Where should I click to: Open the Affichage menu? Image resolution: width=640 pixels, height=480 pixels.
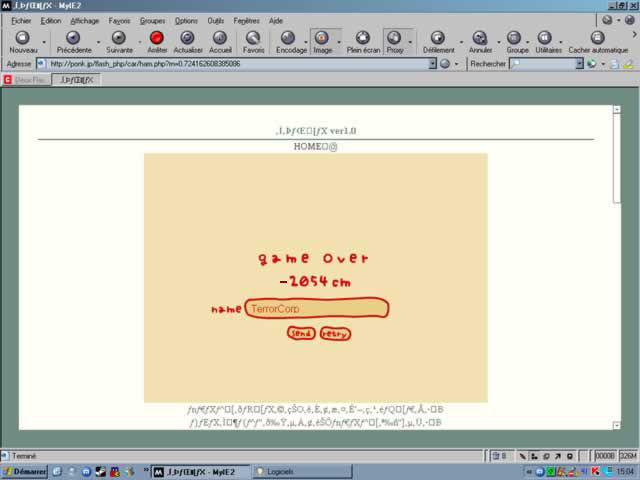[84, 20]
